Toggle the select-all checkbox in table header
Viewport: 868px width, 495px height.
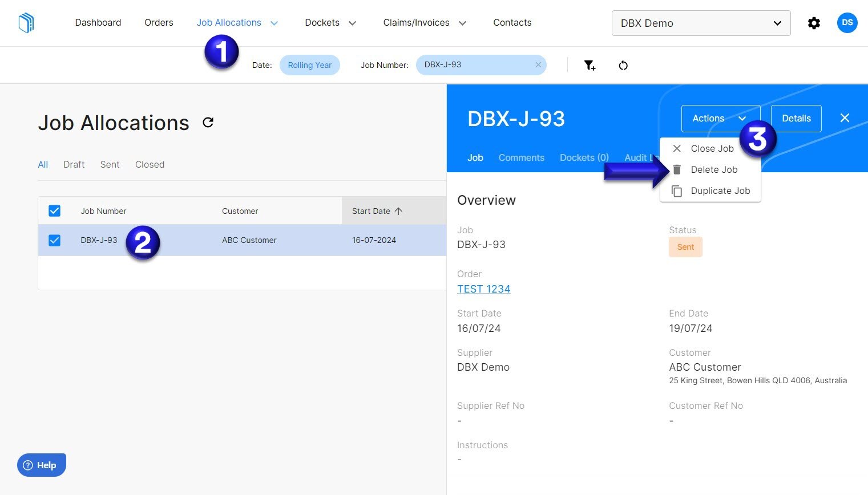(54, 210)
